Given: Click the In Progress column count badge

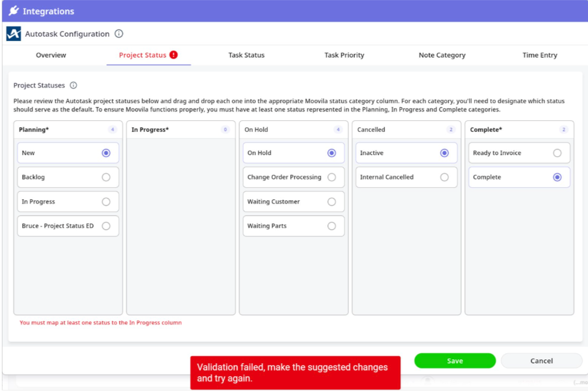Looking at the screenshot, I should [x=225, y=130].
